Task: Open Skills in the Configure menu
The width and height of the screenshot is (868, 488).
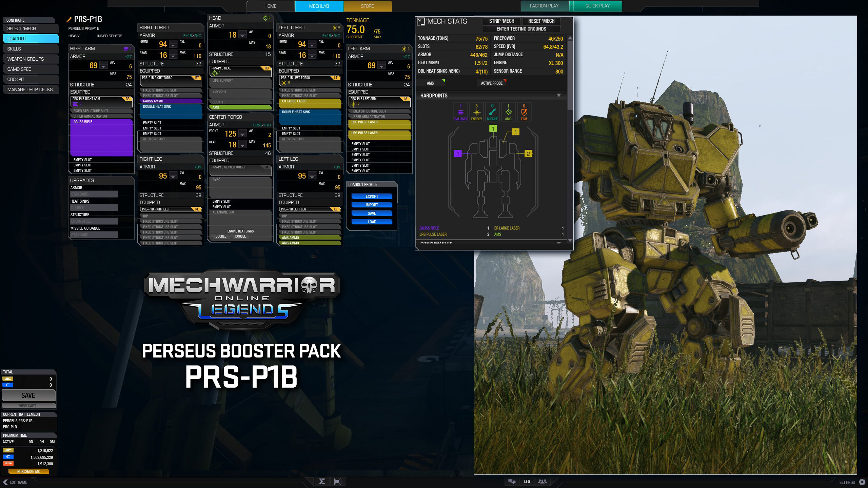Action: pyautogui.click(x=31, y=49)
